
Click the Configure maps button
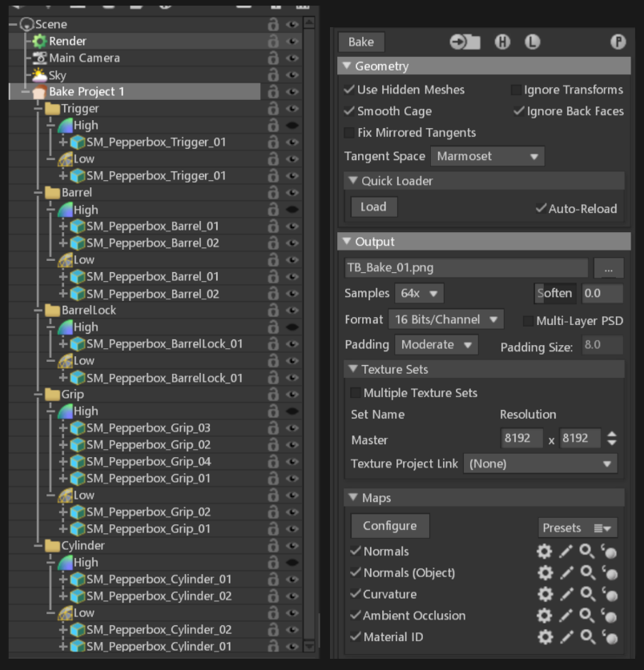coord(390,526)
